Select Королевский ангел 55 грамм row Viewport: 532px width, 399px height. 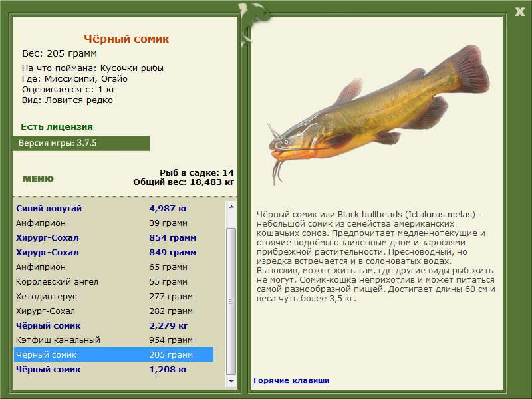tap(114, 281)
